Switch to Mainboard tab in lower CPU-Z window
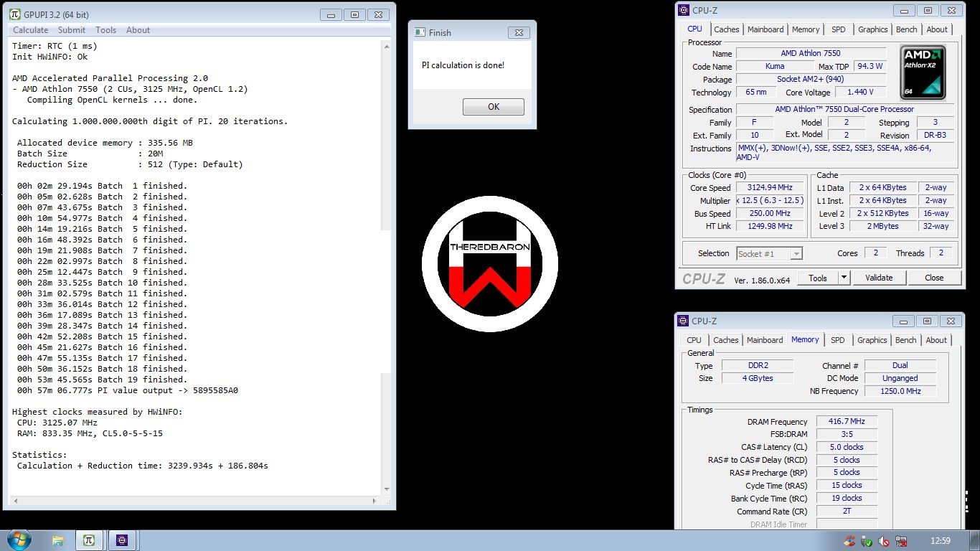The width and height of the screenshot is (980, 551). click(x=765, y=340)
